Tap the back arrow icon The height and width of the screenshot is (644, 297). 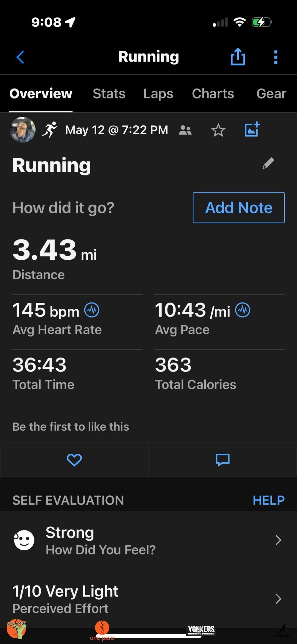(20, 57)
